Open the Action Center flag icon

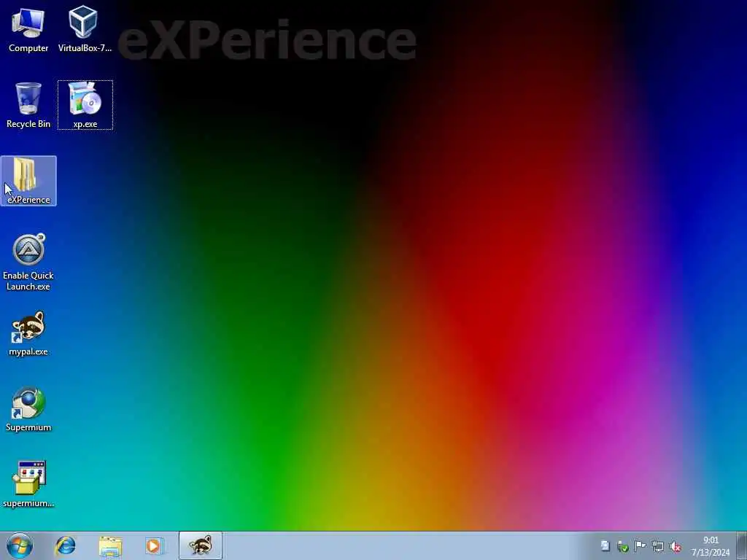click(640, 546)
